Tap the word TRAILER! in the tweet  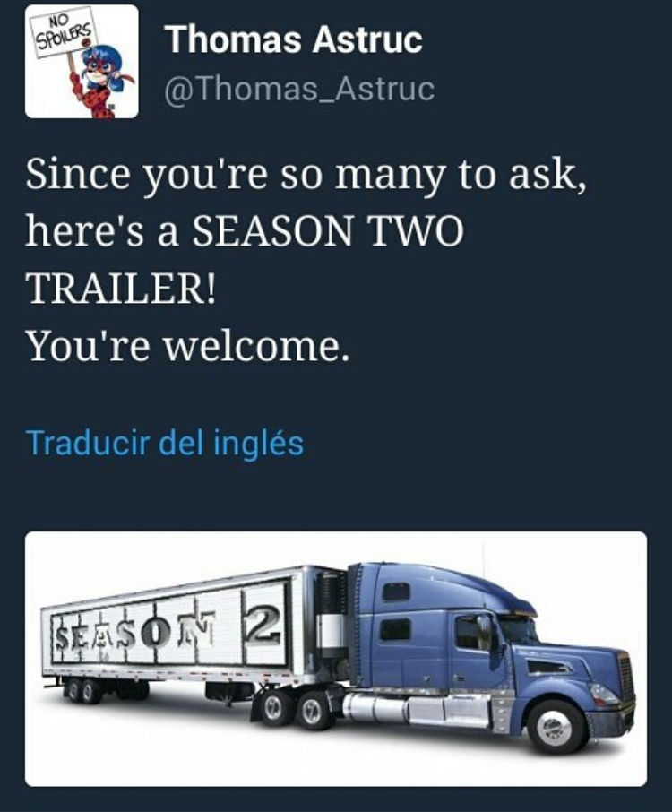coord(122,289)
